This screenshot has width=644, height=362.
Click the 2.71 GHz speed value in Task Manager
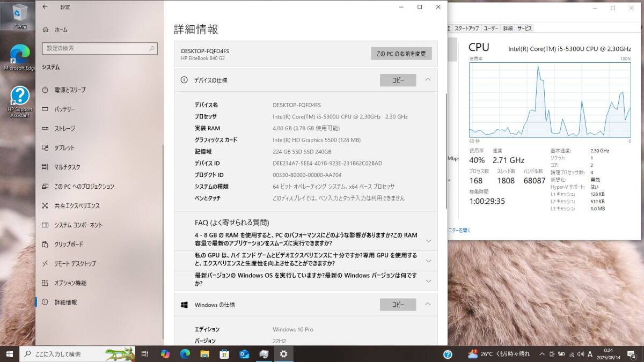(x=508, y=160)
